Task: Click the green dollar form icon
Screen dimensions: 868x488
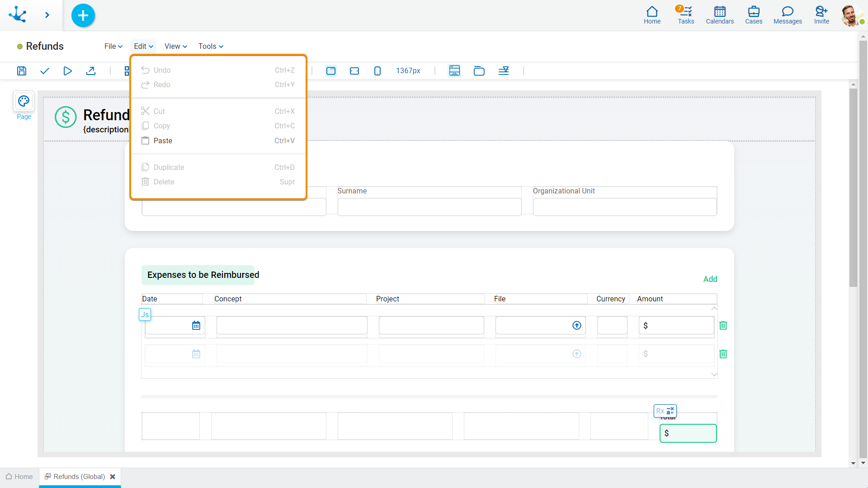Action: tap(66, 117)
